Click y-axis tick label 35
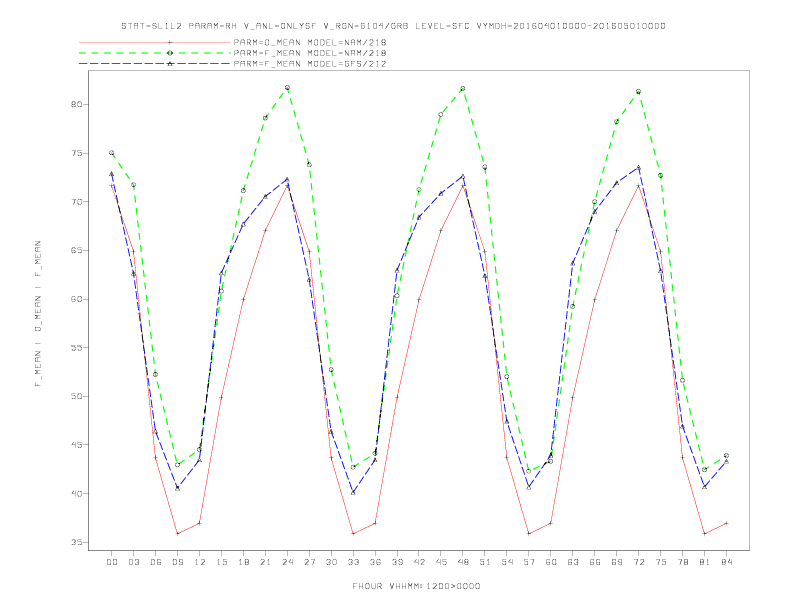Screen dimensions: 792x612 tap(76, 542)
